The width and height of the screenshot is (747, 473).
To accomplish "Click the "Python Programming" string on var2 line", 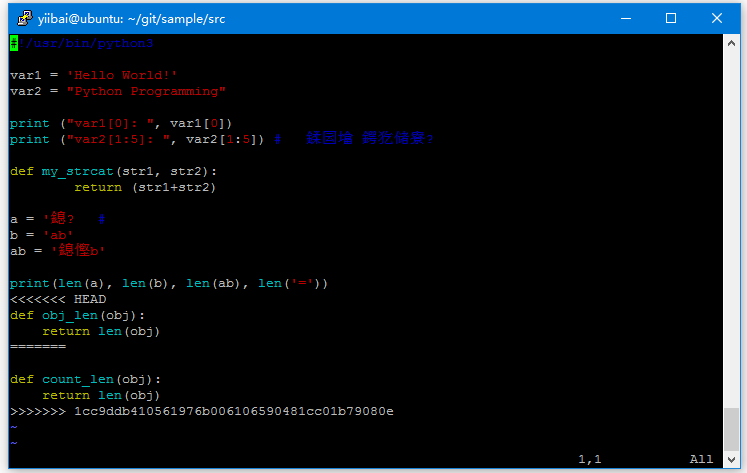I will (146, 91).
